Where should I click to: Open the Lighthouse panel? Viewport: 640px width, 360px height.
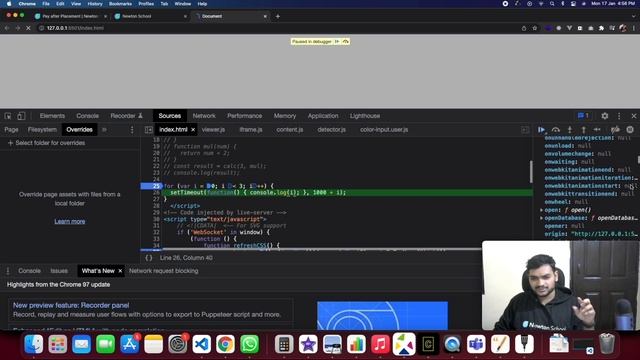click(x=365, y=116)
